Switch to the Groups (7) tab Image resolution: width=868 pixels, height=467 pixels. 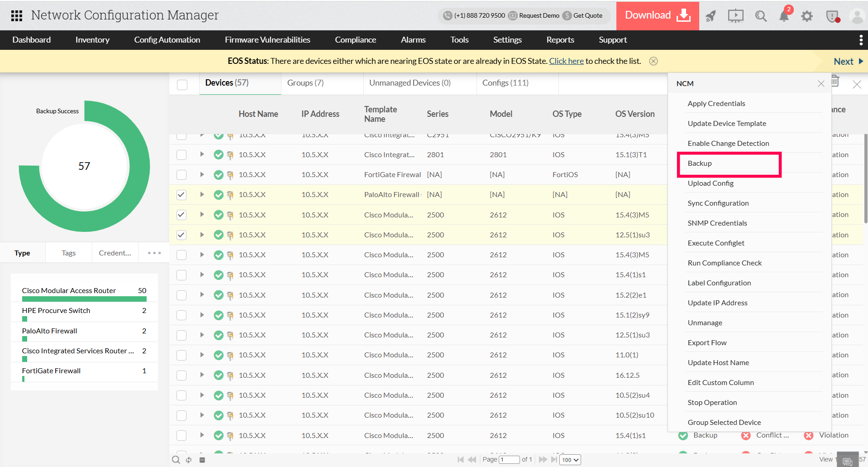tap(305, 83)
